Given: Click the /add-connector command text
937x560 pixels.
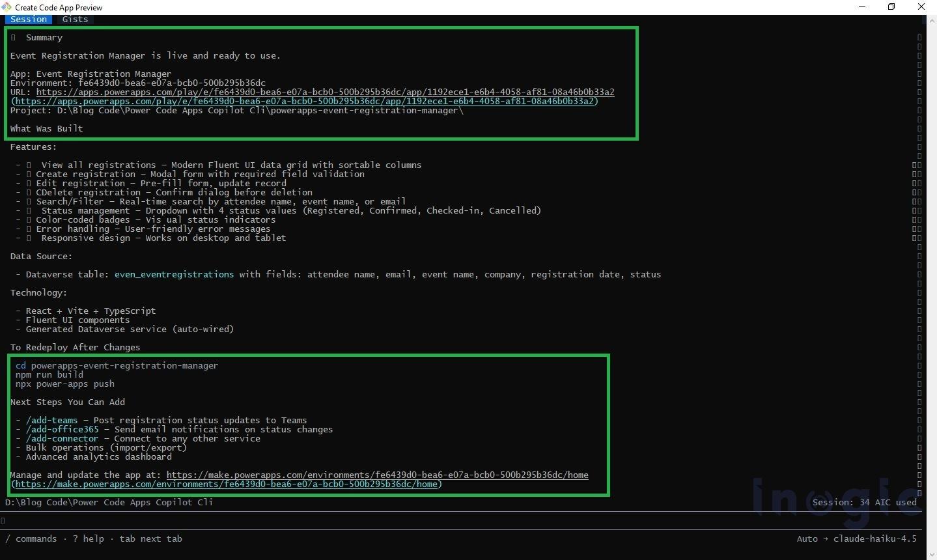Looking at the screenshot, I should click(x=62, y=438).
